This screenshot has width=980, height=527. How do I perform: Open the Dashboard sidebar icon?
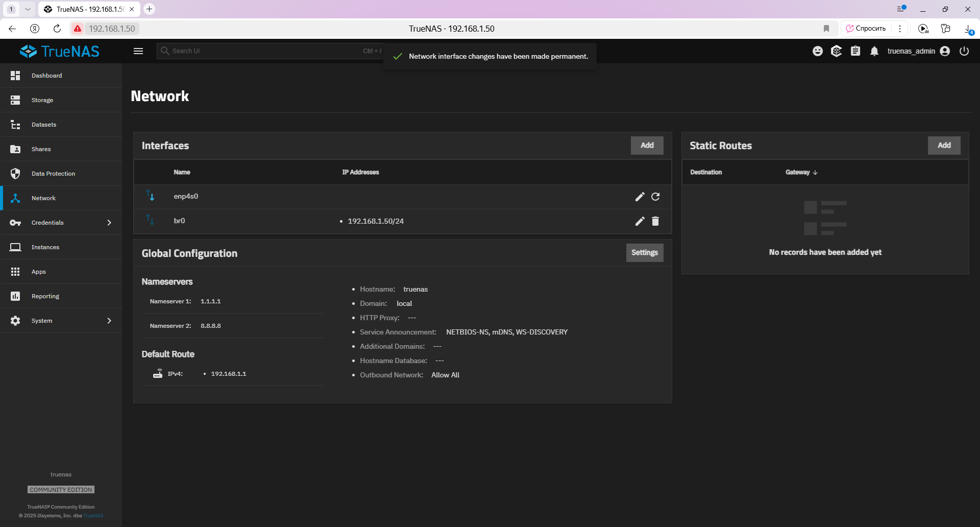(15, 76)
